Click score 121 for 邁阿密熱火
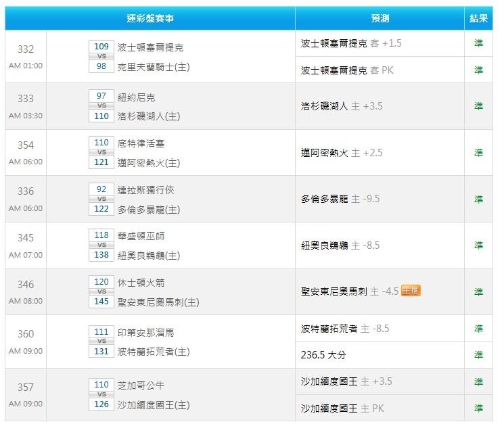This screenshot has height=424, width=504. 101,162
